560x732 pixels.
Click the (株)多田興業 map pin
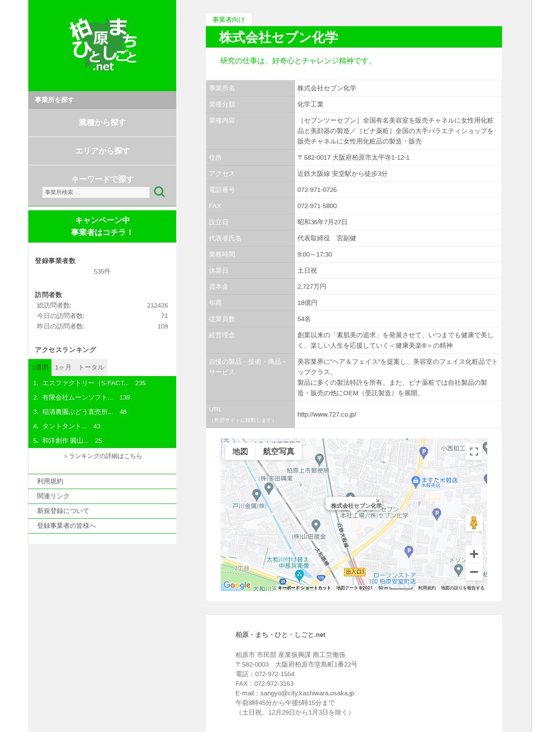(x=269, y=489)
